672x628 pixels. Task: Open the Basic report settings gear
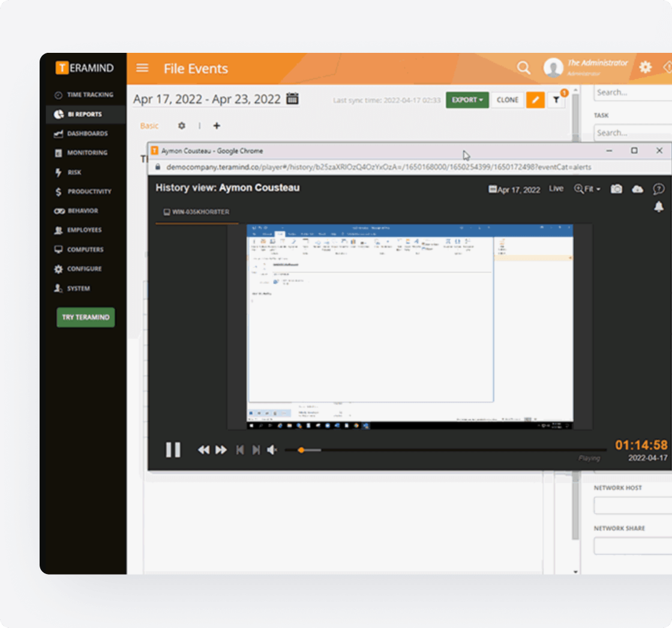181,126
